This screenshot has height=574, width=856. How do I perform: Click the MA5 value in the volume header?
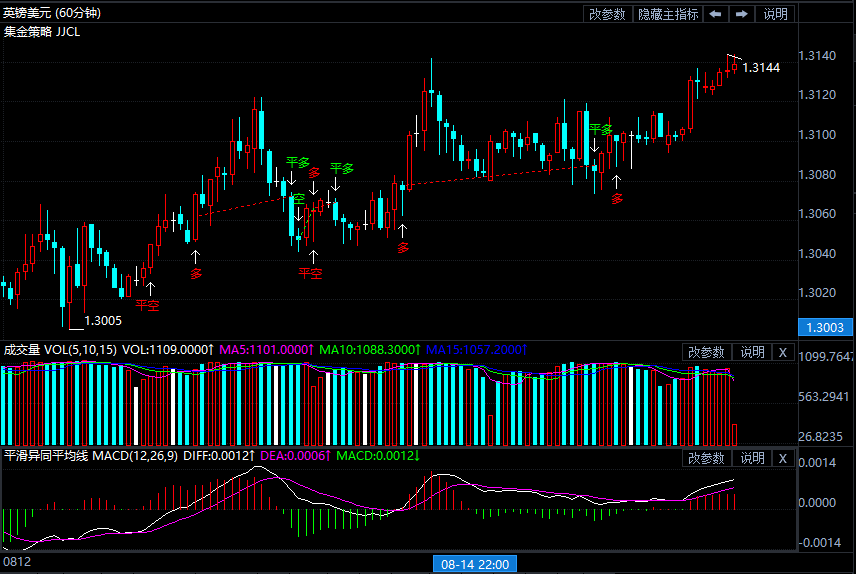[267, 350]
